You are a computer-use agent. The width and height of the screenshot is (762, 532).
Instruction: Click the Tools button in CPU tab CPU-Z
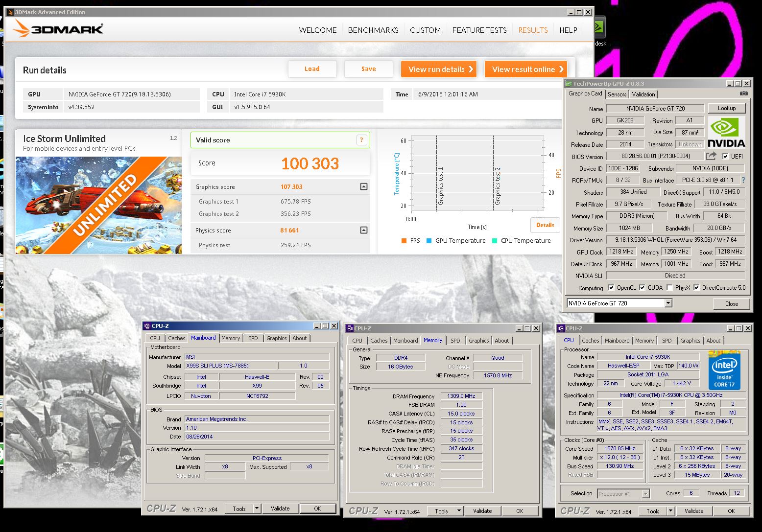point(653,511)
